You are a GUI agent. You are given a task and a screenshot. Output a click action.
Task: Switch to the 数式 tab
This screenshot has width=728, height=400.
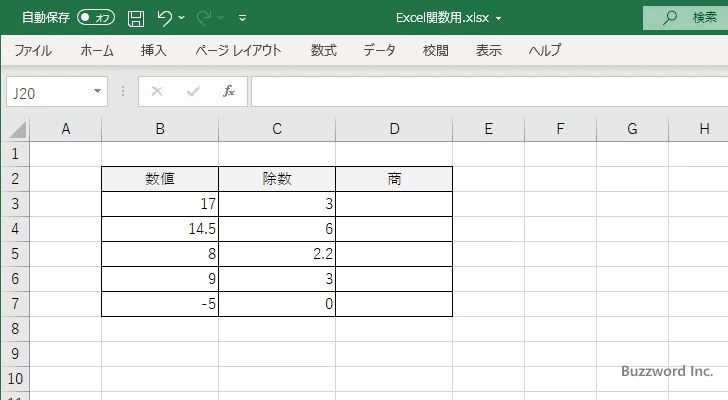(x=324, y=50)
